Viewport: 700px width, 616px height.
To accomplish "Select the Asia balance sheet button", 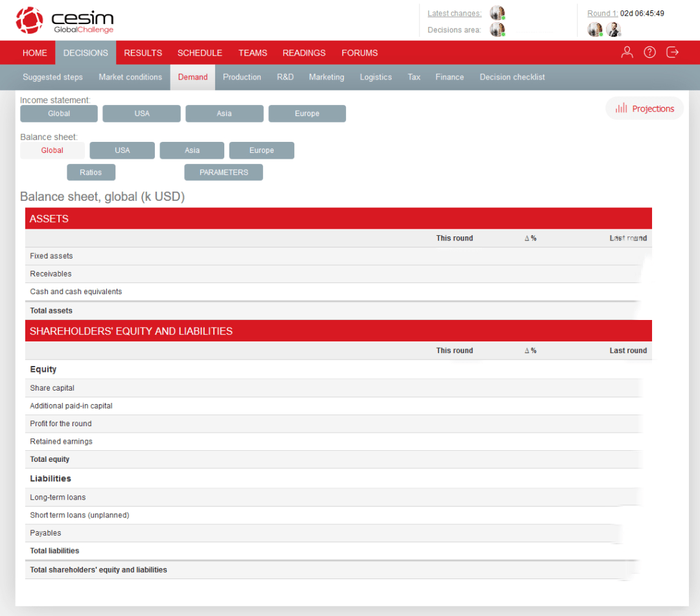I will (192, 150).
